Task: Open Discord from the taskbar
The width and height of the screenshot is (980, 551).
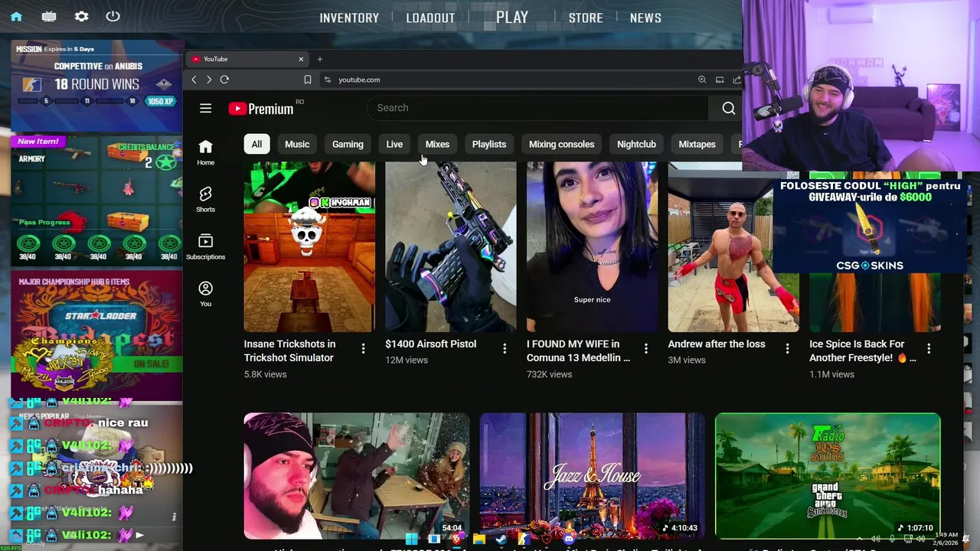Action: pos(570,538)
